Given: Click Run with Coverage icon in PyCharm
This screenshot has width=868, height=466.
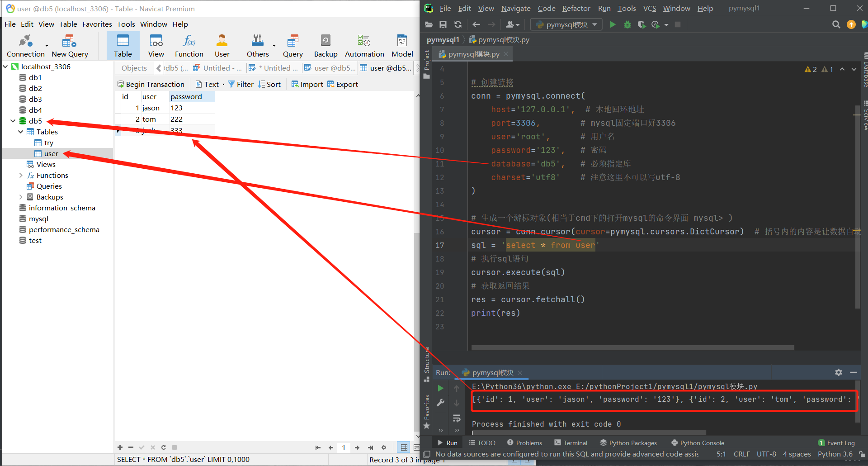Looking at the screenshot, I should click(642, 24).
